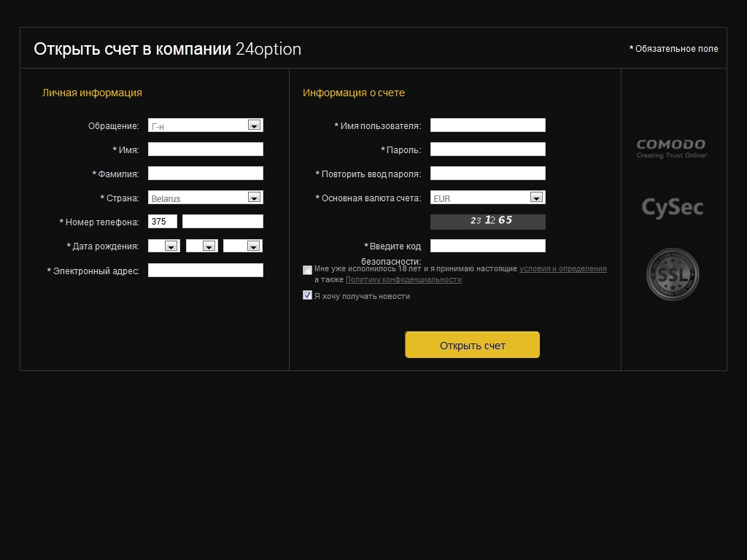Open the Политику конфиденциальности link

(x=403, y=279)
